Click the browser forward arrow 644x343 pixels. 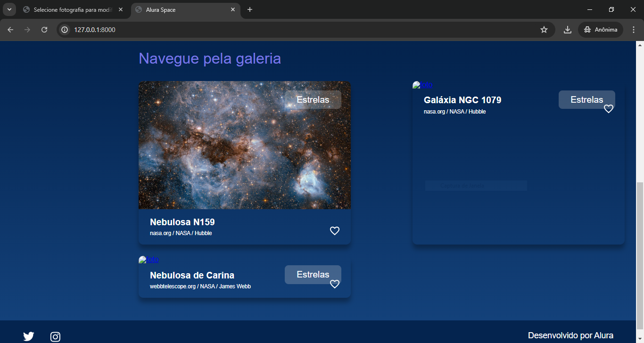(27, 30)
